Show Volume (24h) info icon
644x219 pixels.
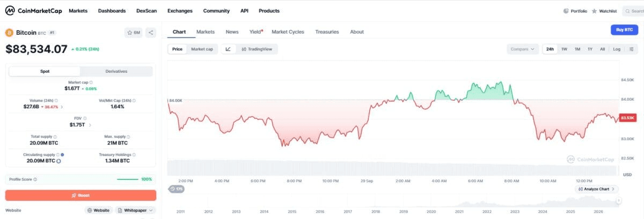coord(57,100)
